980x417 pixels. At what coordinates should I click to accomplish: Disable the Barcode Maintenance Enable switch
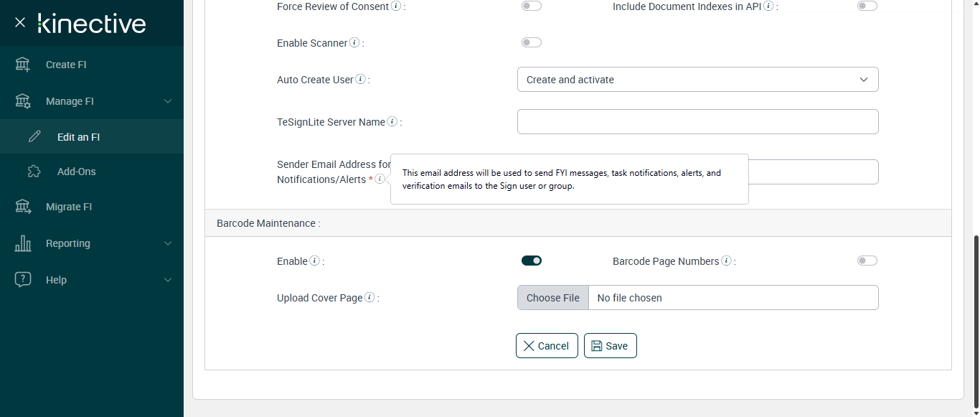coord(531,261)
